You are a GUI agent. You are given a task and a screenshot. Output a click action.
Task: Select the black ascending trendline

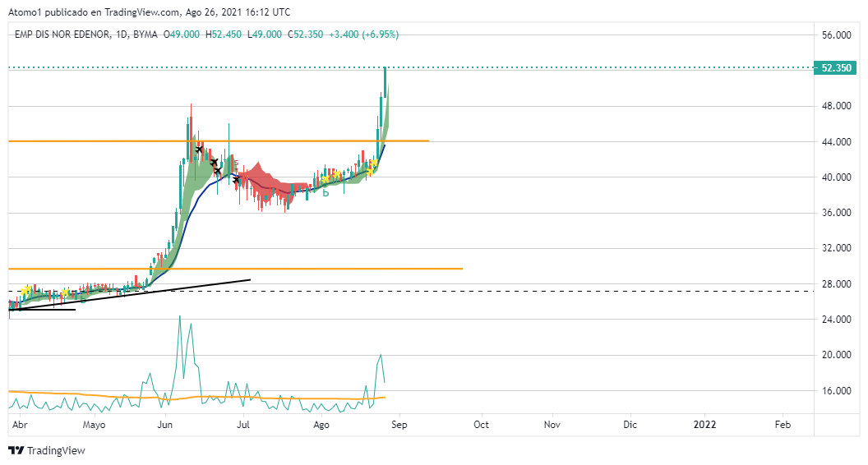click(x=164, y=289)
